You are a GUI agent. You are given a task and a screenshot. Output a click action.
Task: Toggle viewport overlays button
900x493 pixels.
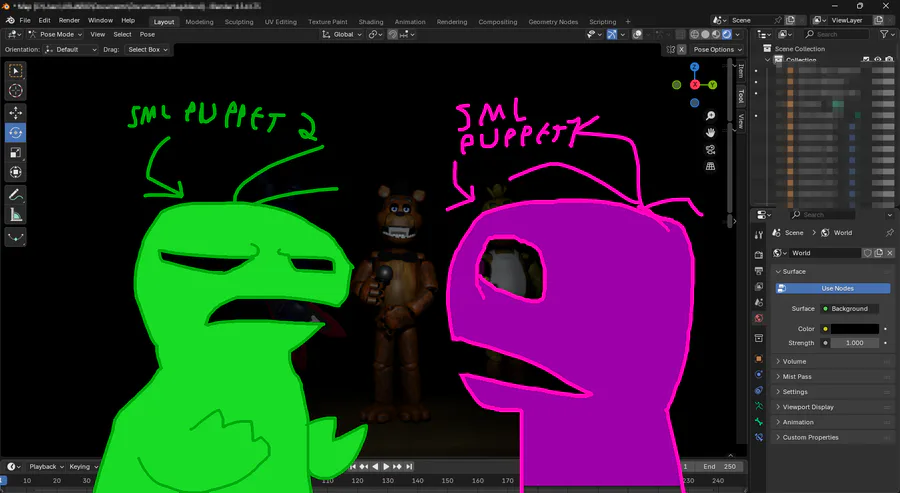(x=637, y=34)
